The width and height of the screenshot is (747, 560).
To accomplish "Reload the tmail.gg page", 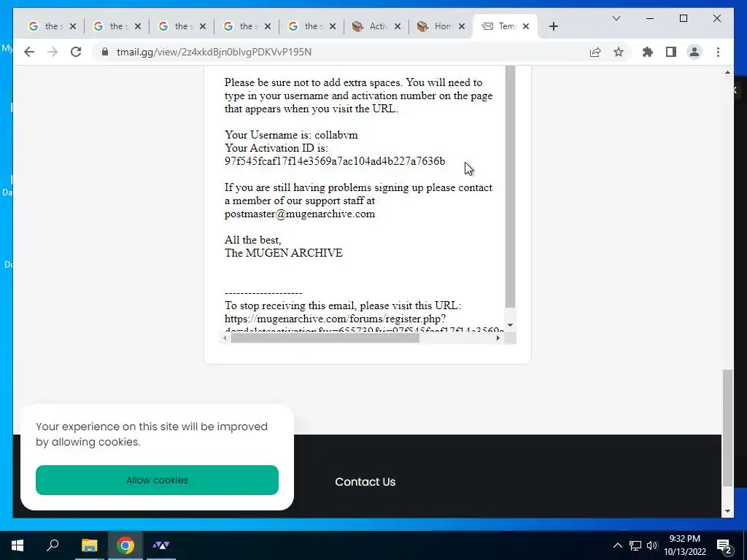I will pos(76,52).
